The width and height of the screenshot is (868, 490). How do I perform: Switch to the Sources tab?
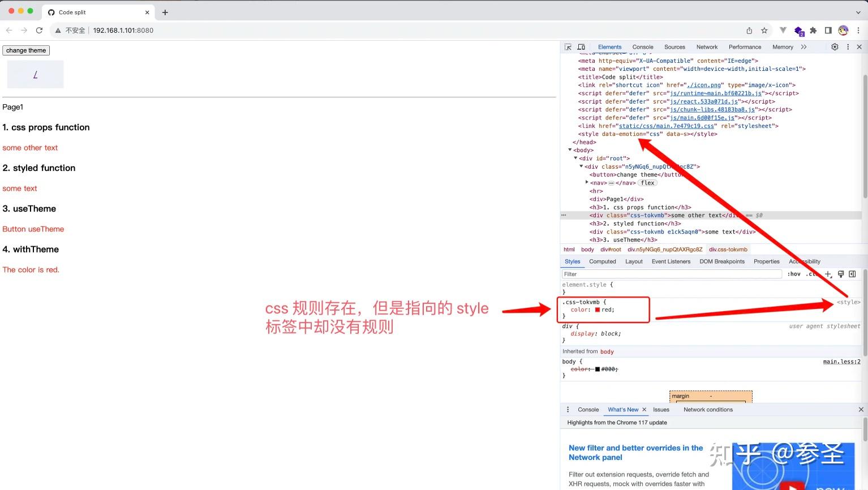click(674, 47)
